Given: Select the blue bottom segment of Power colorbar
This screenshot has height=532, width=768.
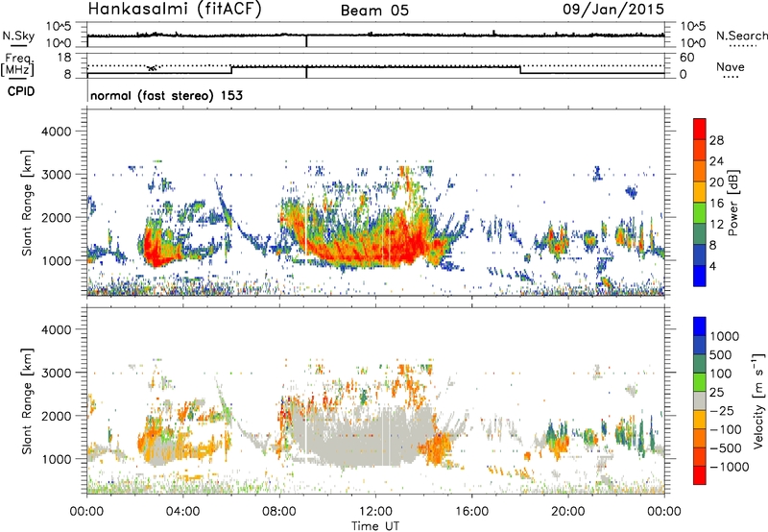Looking at the screenshot, I should [x=700, y=276].
